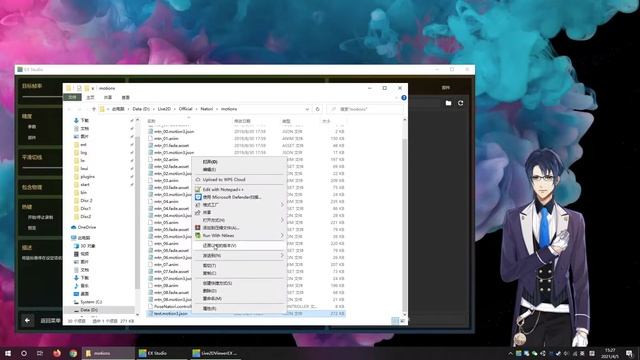Sort files by the 修改日期 column header
This screenshot has width=640, height=360.
242,121
